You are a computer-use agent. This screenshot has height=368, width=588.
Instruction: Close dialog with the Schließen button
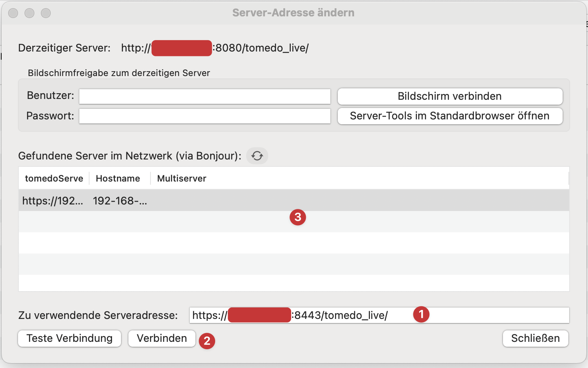point(535,339)
